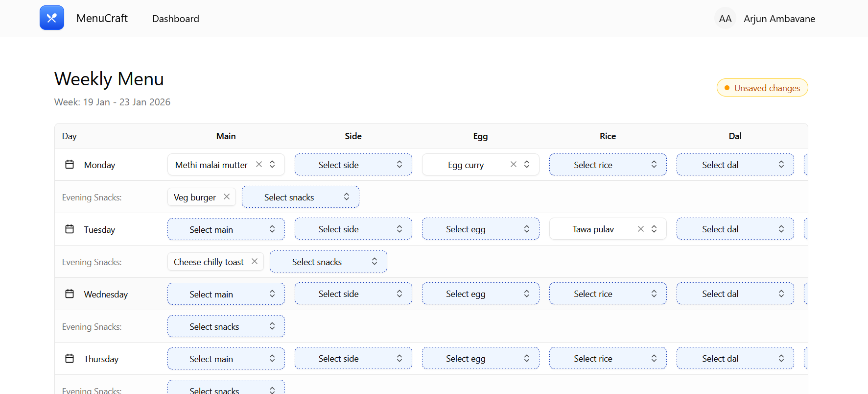Click the AA user avatar
The height and width of the screenshot is (394, 868).
coord(725,19)
